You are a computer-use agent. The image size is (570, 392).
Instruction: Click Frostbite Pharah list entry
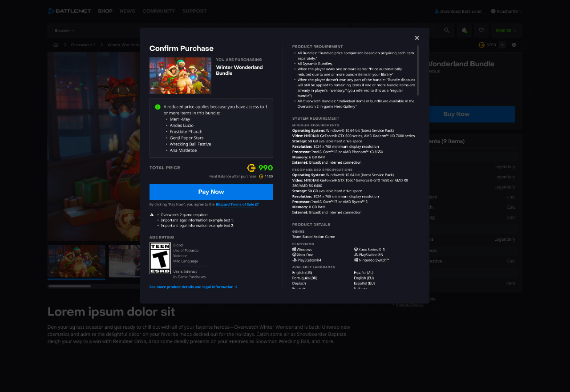coord(186,132)
